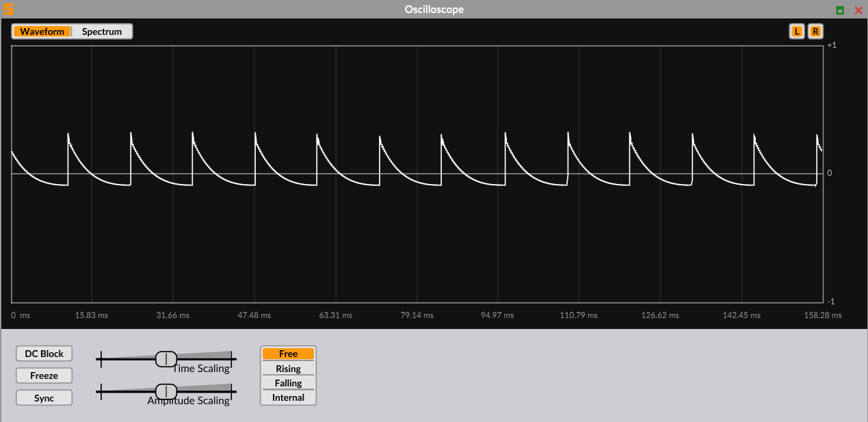Close the Oscilloscope window

[x=858, y=10]
